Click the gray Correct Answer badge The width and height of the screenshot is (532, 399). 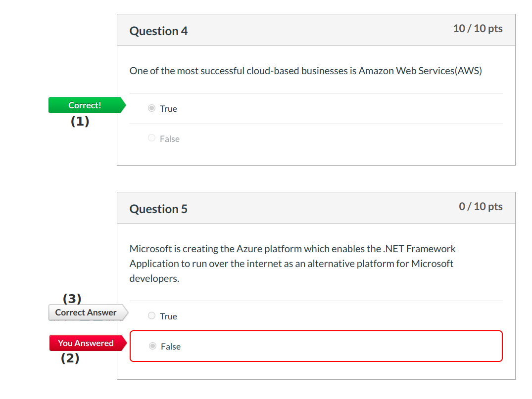pos(86,312)
